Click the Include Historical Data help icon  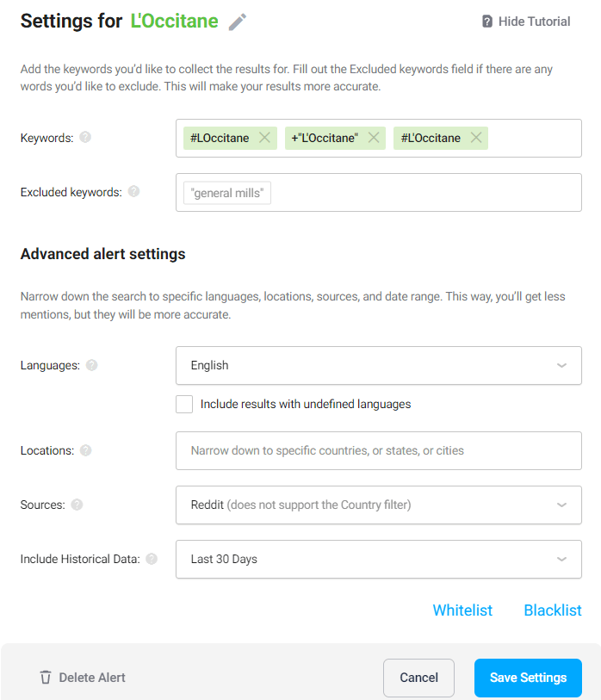point(152,559)
